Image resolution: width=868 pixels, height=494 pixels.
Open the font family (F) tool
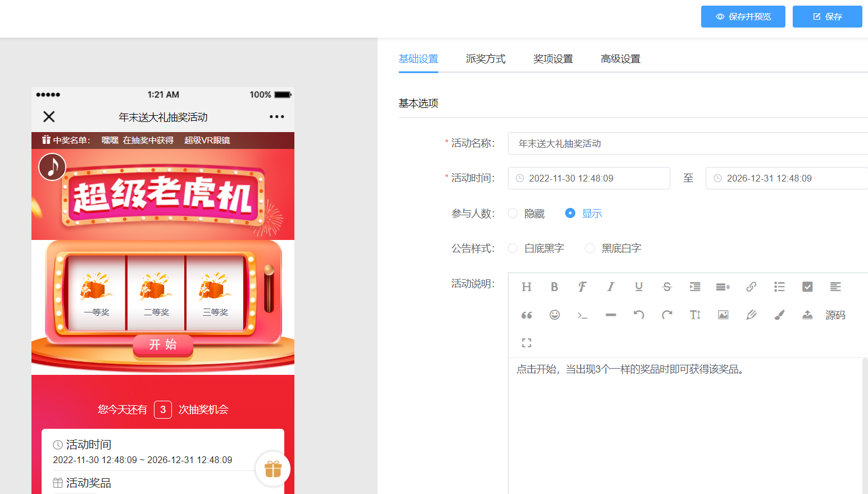583,287
